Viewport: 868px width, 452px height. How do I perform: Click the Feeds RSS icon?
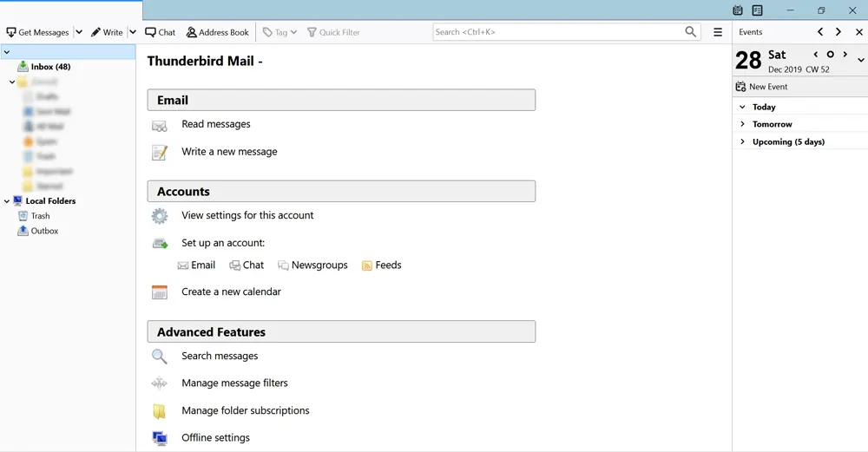pyautogui.click(x=366, y=265)
